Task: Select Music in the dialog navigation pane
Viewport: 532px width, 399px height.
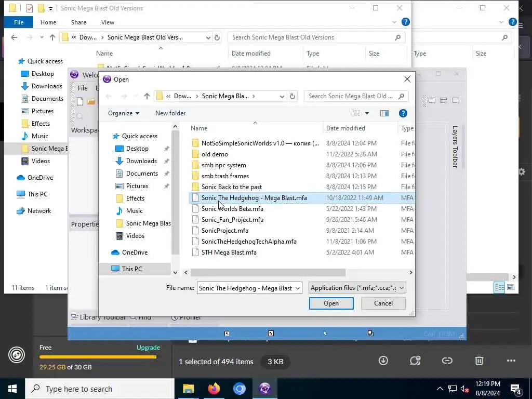Action: [x=134, y=211]
